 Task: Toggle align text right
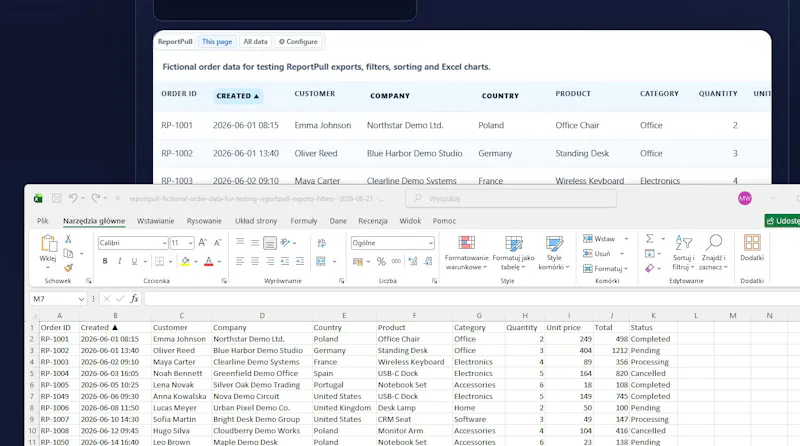click(x=270, y=261)
